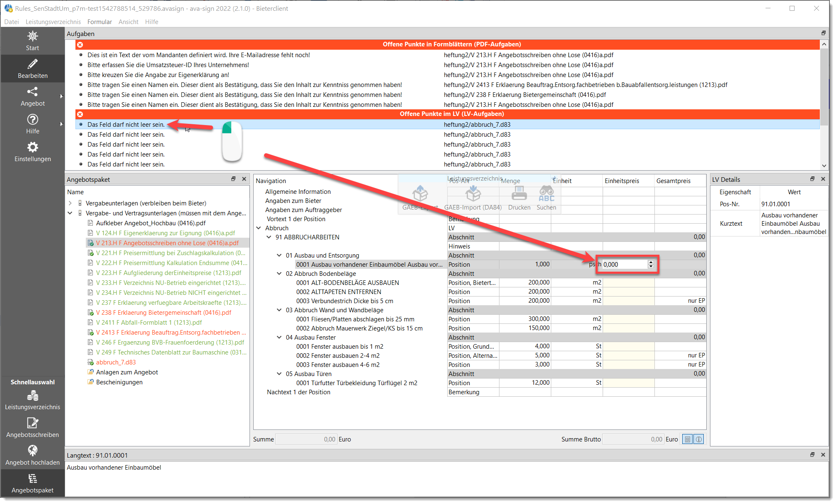Click the calculator icon beside Summe Brutto Euro
This screenshot has height=504, width=836.
tap(688, 439)
